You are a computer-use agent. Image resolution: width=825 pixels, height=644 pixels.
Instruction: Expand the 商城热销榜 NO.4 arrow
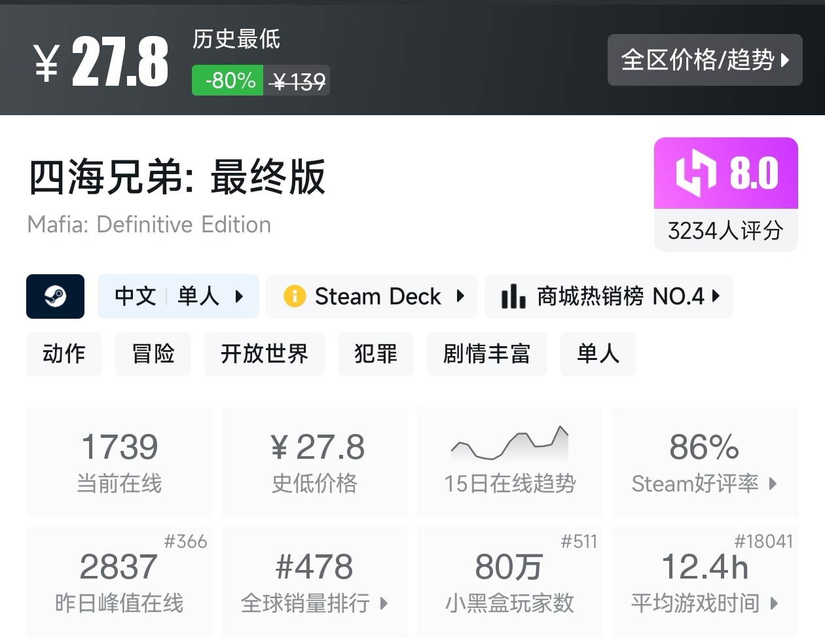[x=716, y=296]
